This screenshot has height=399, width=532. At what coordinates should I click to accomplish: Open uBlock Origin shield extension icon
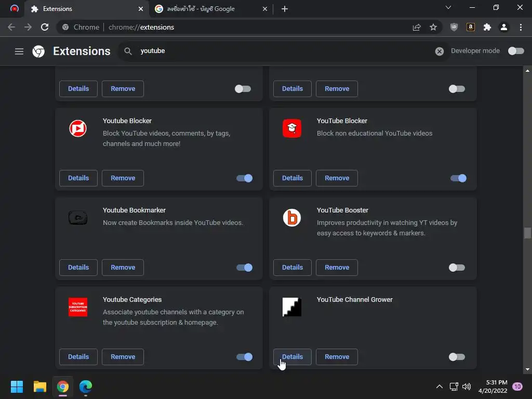pos(454,27)
